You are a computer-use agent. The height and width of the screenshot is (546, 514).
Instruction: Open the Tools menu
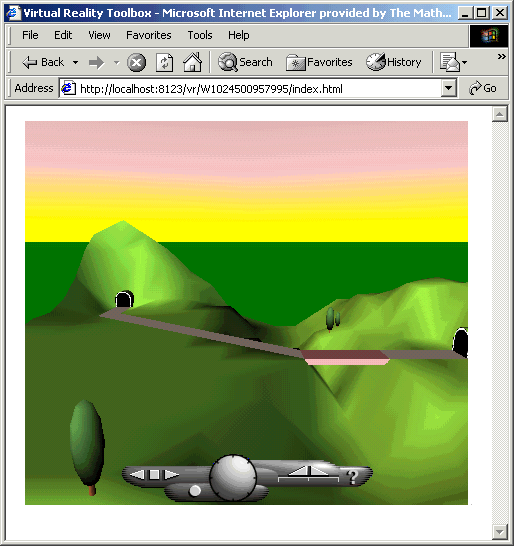(200, 35)
